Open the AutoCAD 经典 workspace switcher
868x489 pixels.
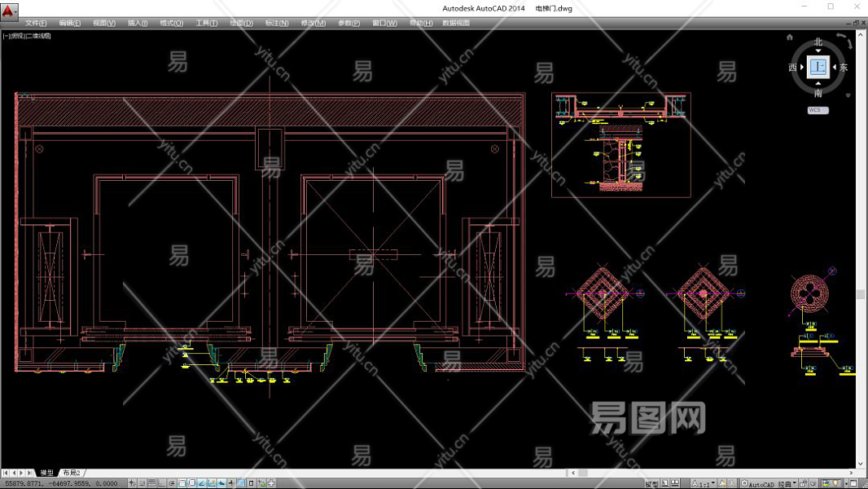point(769,483)
